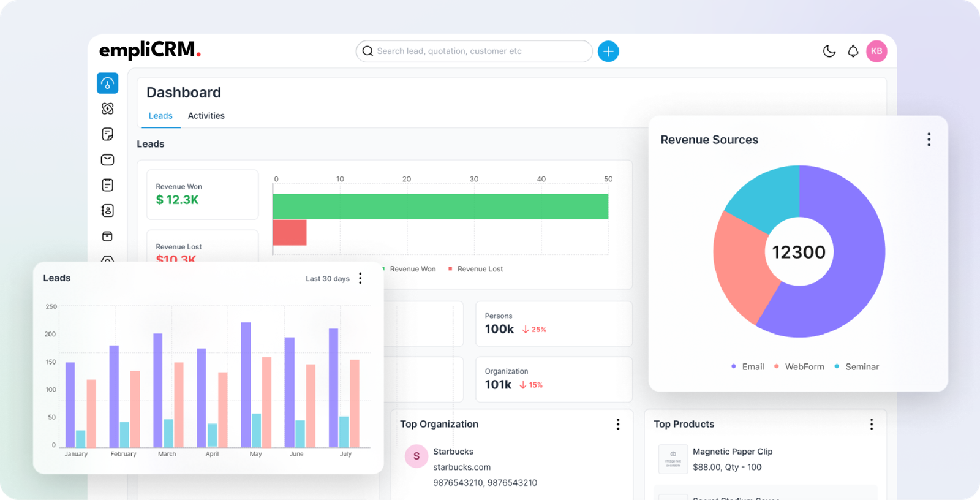Open the second sidebar icon below dashboard
Image resolution: width=980 pixels, height=500 pixels.
point(107,108)
